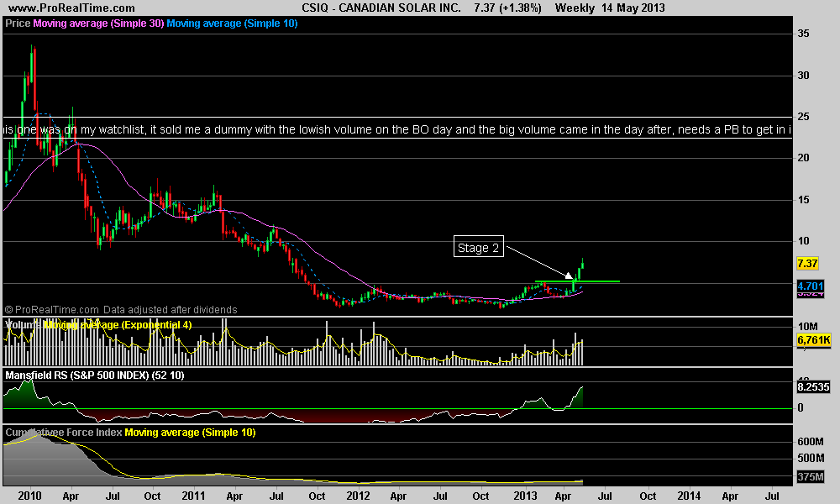Image resolution: width=840 pixels, height=504 pixels.
Task: Click the 30 price axis value
Action: pyautogui.click(x=803, y=76)
